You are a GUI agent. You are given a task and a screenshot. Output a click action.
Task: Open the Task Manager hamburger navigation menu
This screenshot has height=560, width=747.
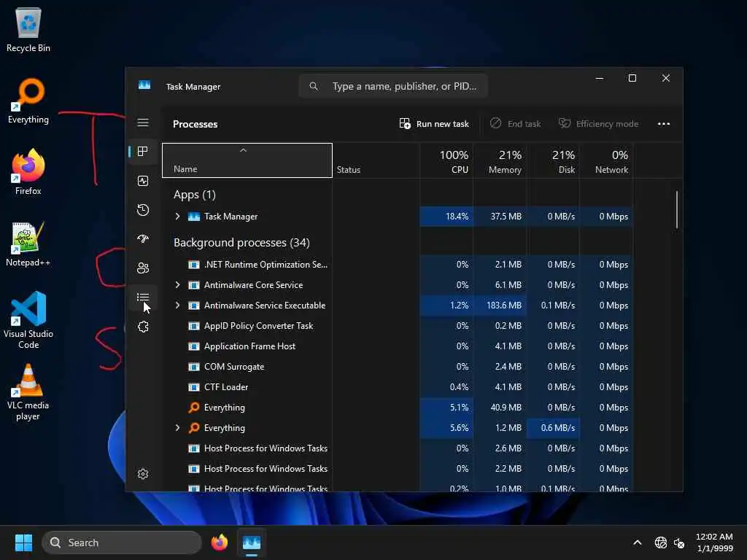pos(143,122)
